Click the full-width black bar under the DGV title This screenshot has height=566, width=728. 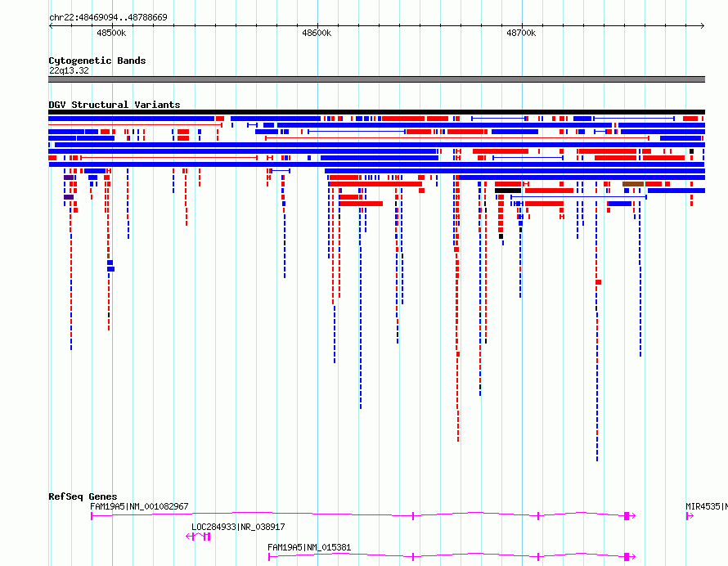(x=376, y=112)
